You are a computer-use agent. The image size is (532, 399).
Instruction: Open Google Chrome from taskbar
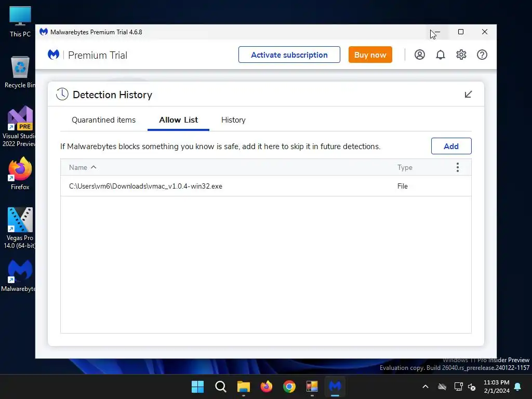289,387
